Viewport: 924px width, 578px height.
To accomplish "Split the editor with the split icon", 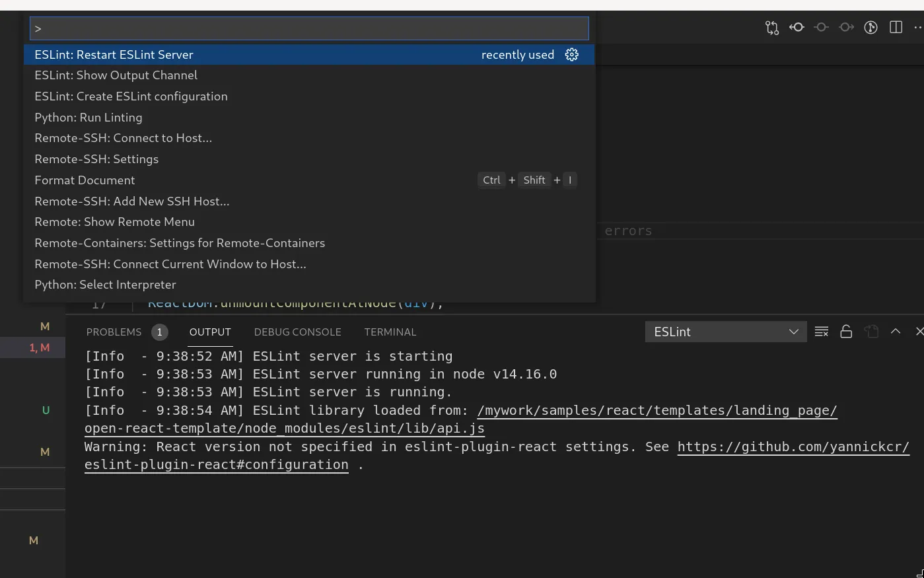I will click(896, 28).
